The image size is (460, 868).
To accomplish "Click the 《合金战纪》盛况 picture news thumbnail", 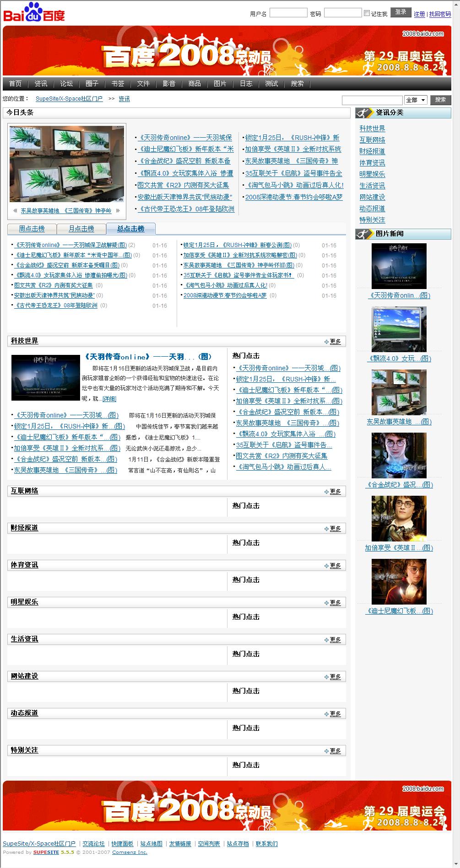I will coord(399,455).
